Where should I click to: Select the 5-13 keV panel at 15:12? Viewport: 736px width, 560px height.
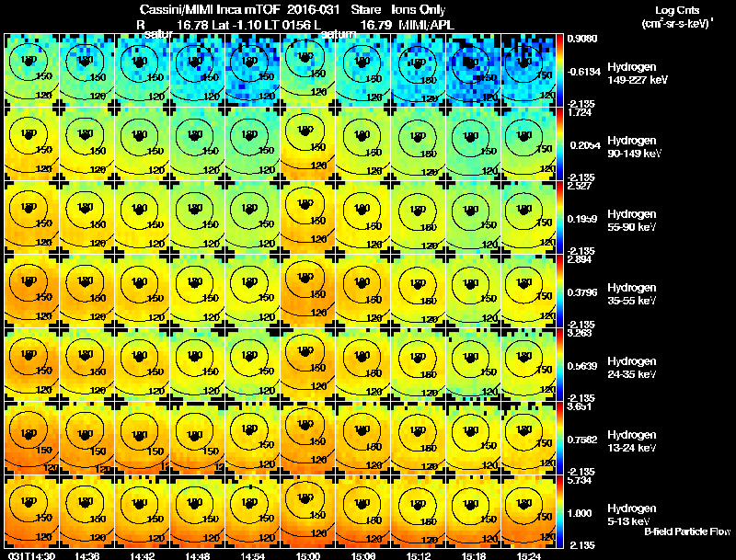pos(419,511)
